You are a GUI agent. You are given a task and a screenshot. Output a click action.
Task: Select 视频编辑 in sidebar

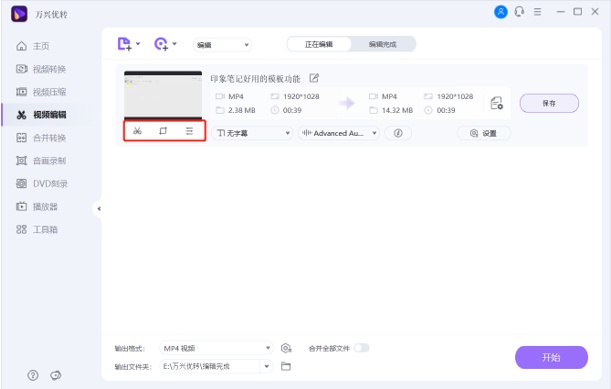coord(41,115)
